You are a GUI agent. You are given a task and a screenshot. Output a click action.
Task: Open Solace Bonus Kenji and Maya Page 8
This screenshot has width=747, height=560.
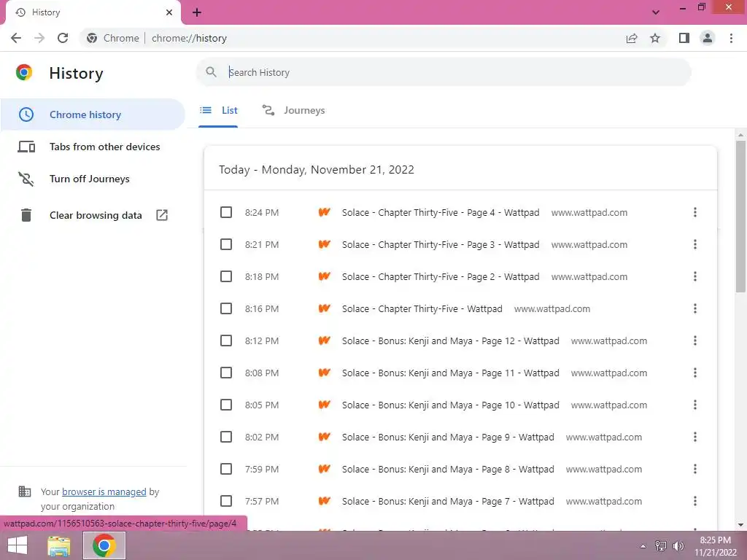[x=448, y=469]
